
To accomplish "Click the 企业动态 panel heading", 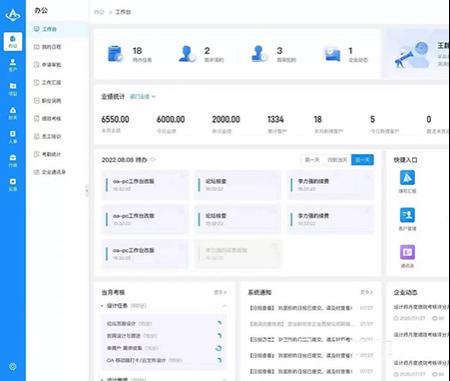I will coord(405,292).
